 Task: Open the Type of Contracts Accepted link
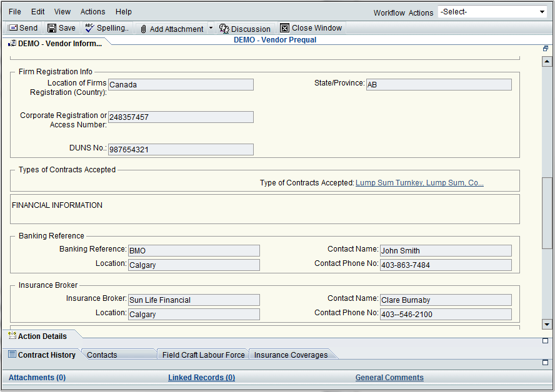pyautogui.click(x=419, y=183)
